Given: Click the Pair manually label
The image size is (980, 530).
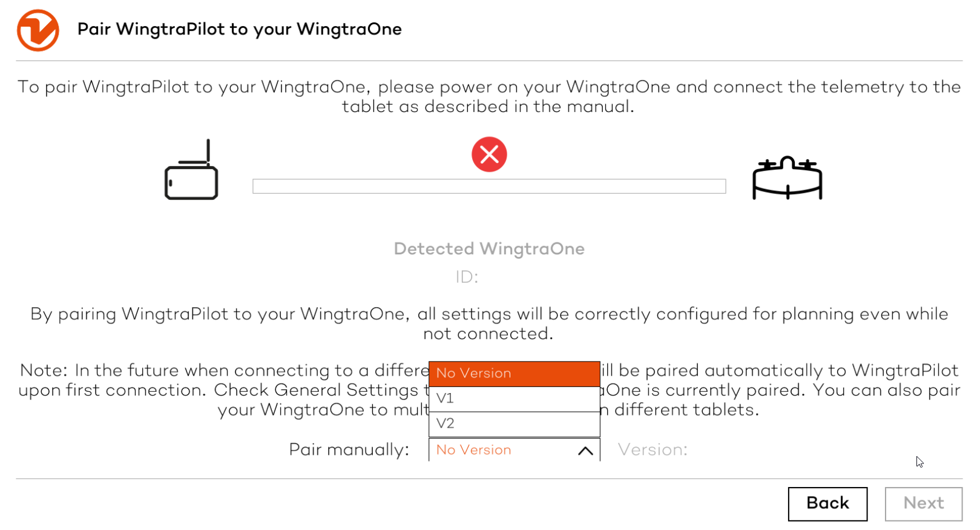Looking at the screenshot, I should pos(349,450).
